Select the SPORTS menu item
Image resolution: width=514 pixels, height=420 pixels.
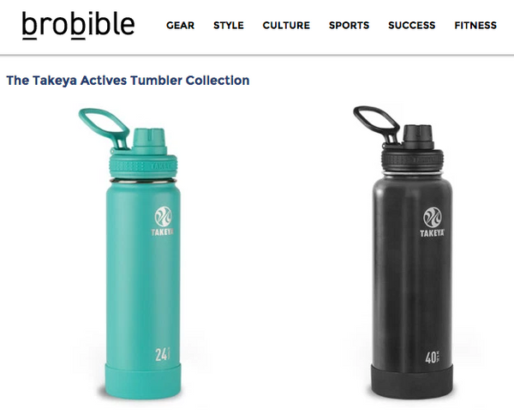(350, 25)
